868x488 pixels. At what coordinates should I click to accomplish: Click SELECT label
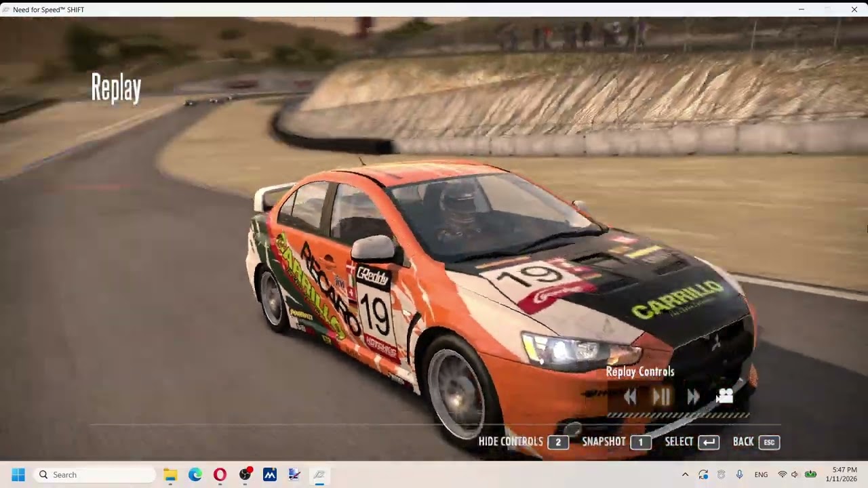(x=679, y=441)
